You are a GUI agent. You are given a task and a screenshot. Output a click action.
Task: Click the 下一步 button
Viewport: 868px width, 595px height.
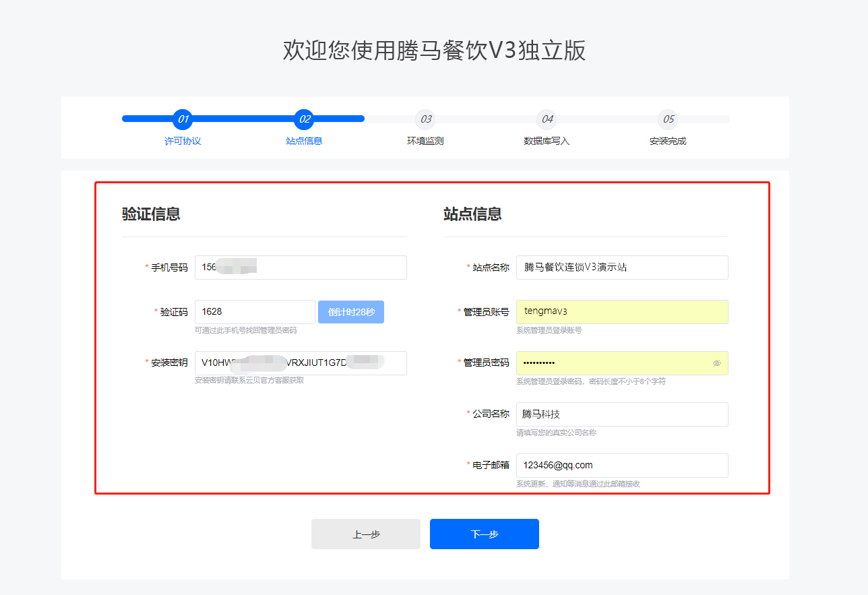coord(485,534)
